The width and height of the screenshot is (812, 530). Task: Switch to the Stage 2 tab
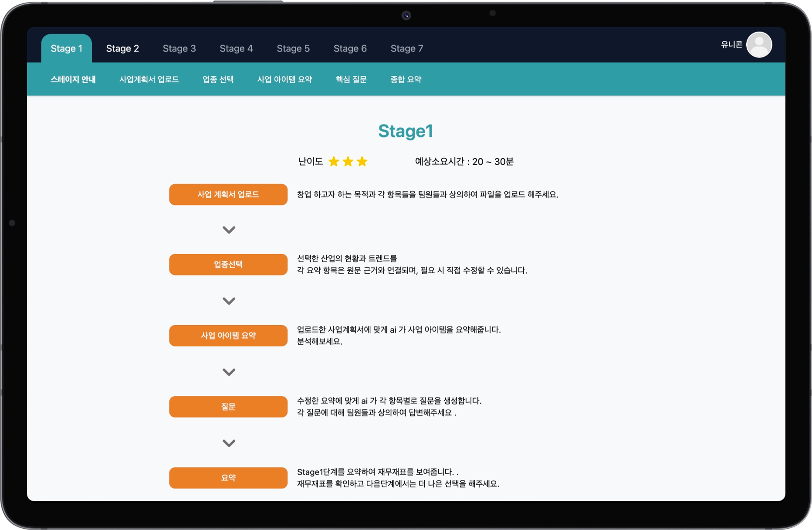click(x=123, y=48)
